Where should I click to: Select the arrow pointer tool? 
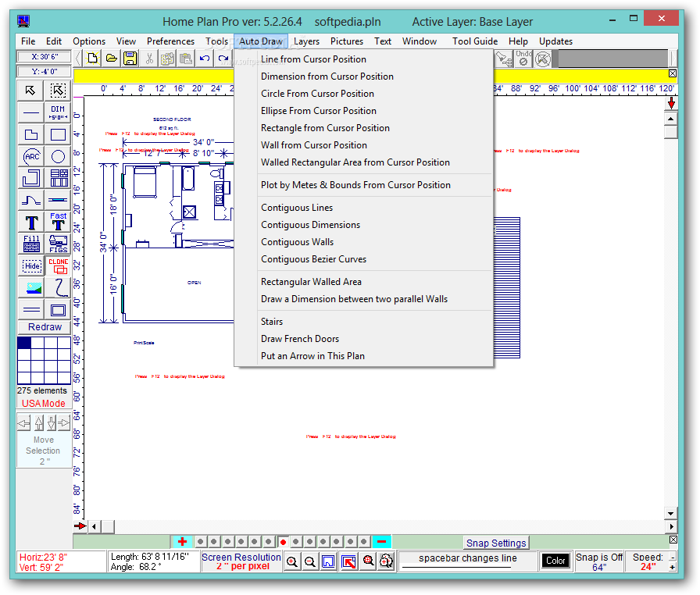pyautogui.click(x=30, y=91)
